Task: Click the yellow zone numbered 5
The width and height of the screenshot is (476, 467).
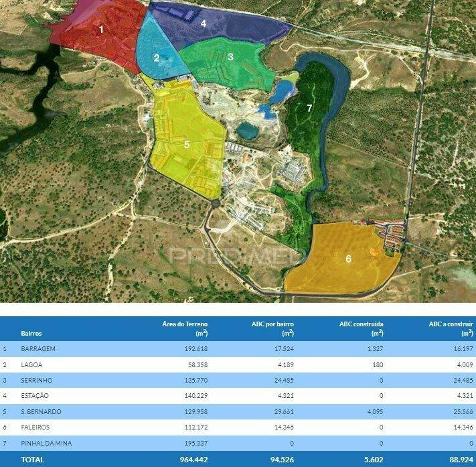Action: (x=187, y=145)
